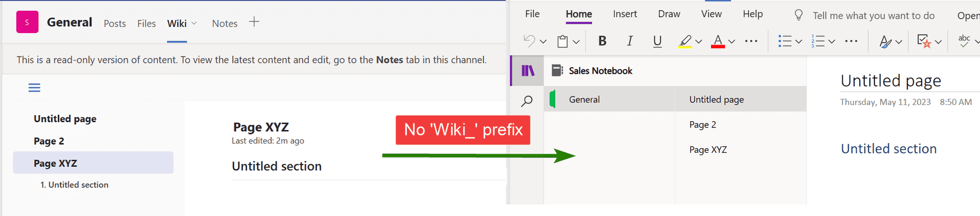Click the Tell me what you want to do box

pyautogui.click(x=873, y=16)
